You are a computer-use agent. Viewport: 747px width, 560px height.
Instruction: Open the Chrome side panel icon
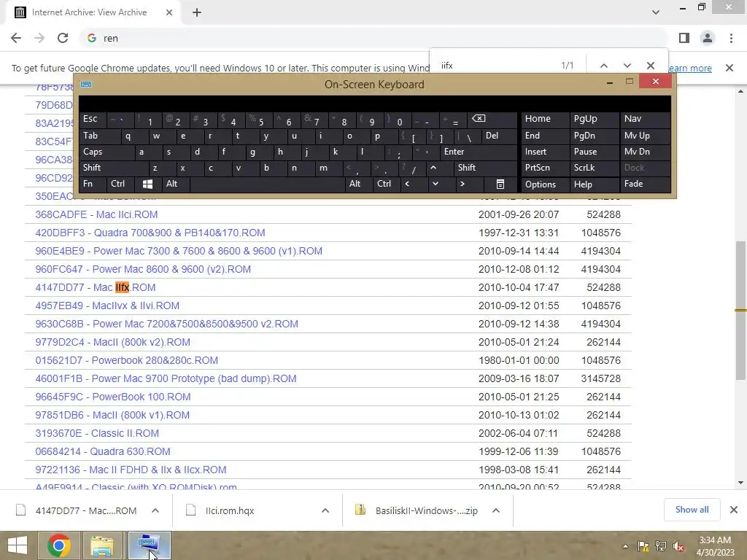point(684,38)
